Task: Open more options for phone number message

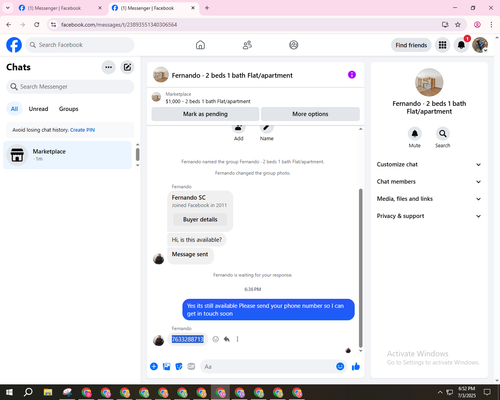Action: tap(237, 339)
